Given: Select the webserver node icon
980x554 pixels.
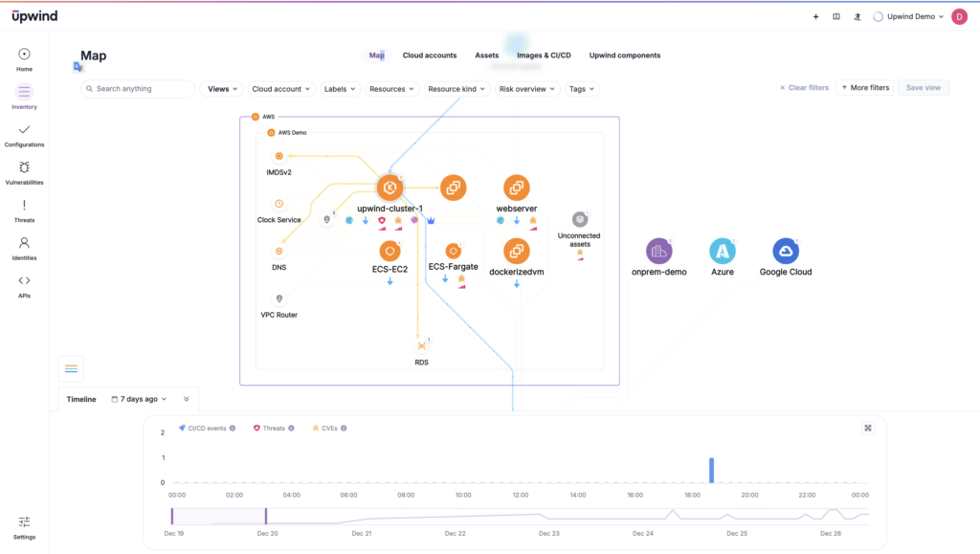Looking at the screenshot, I should pyautogui.click(x=516, y=188).
